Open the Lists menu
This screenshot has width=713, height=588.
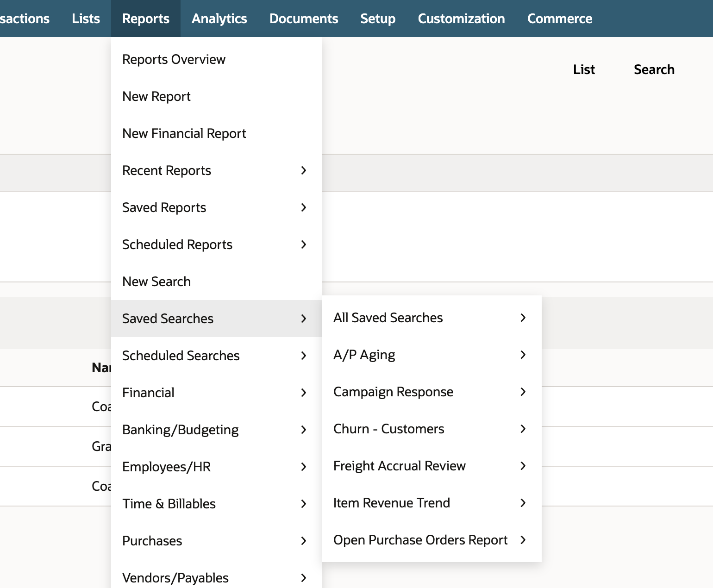point(86,19)
